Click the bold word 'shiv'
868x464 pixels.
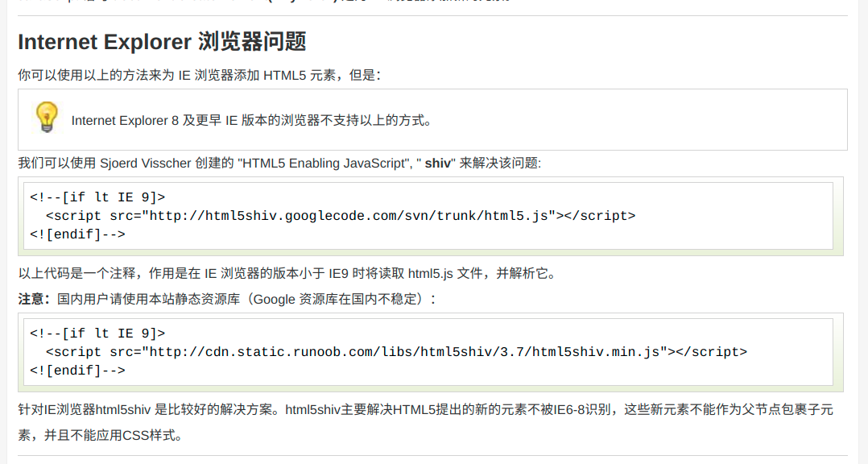[x=438, y=163]
